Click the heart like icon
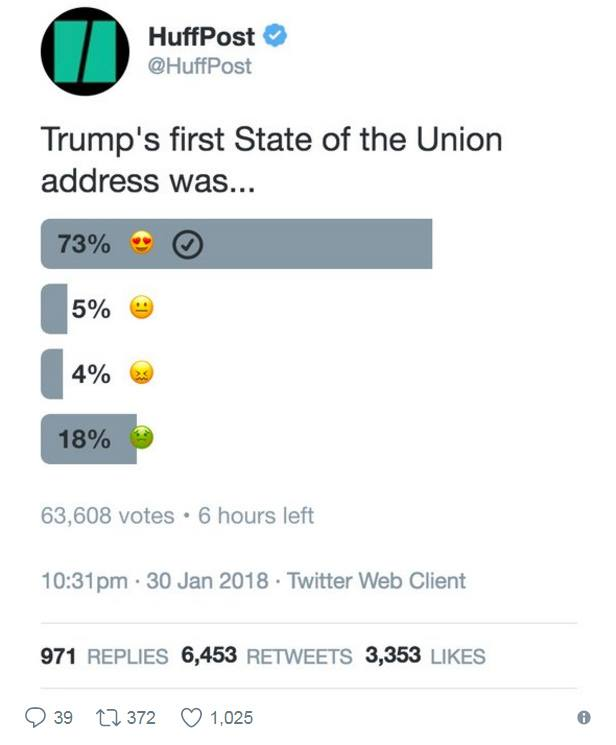Screen dimensions: 616x745 tap(192, 717)
